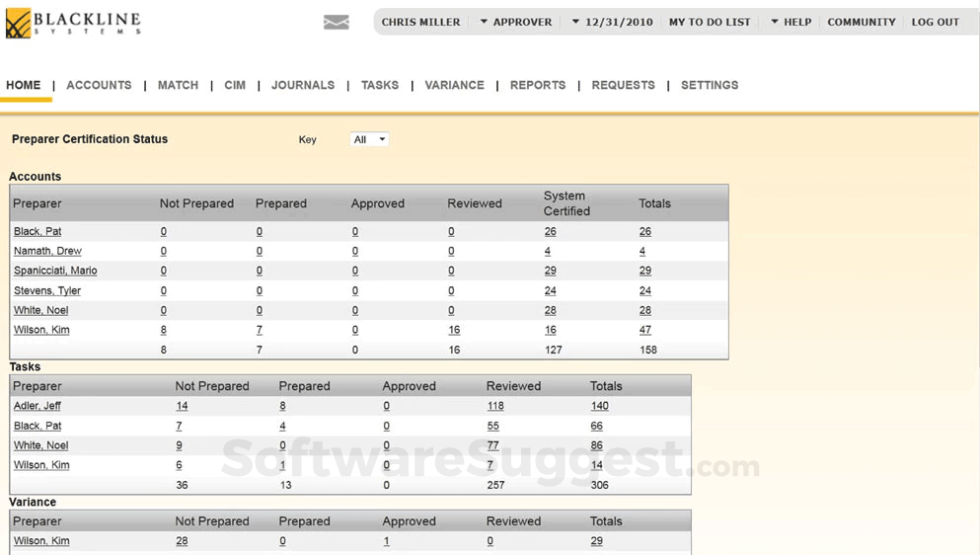The image size is (980, 555).
Task: Open the Key filter 'All' dropdown
Action: pos(369,139)
